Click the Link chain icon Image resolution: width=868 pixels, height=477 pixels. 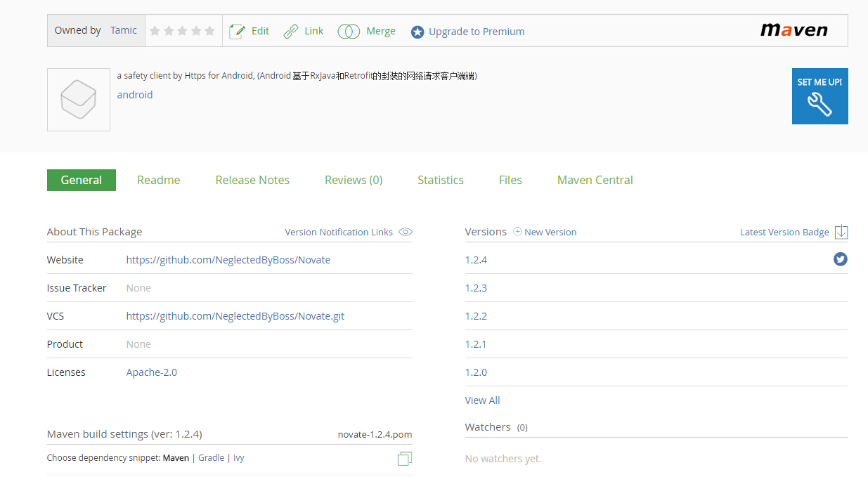[291, 31]
